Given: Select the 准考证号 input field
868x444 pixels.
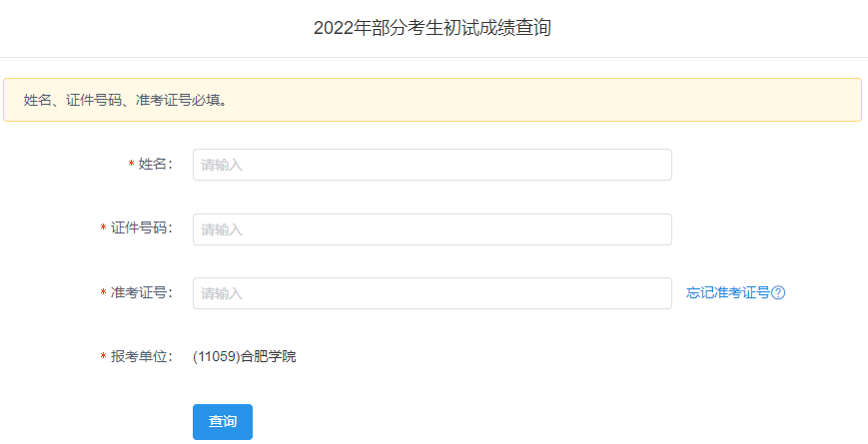Looking at the screenshot, I should [x=432, y=293].
